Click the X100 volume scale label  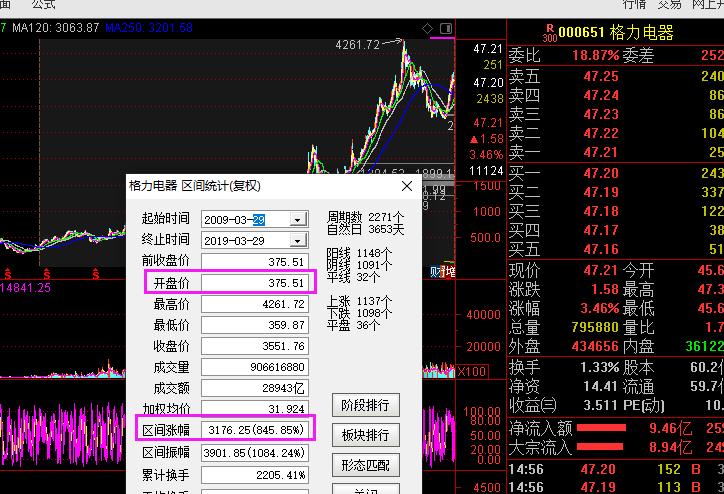[x=471, y=372]
